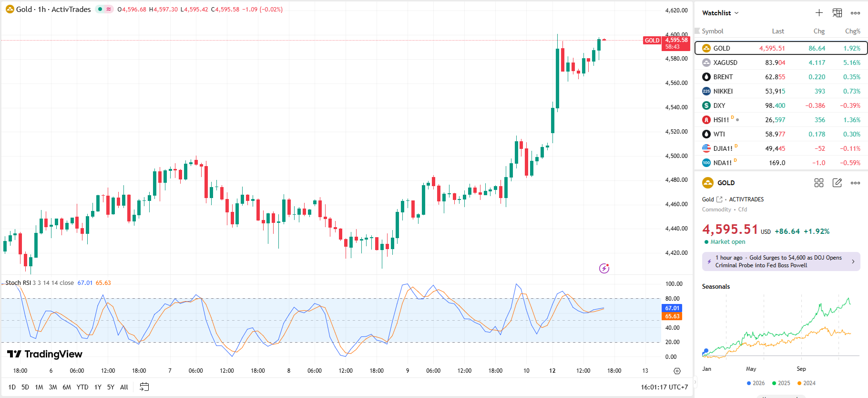
Task: Open the go-to-date calendar icon
Action: tap(144, 387)
